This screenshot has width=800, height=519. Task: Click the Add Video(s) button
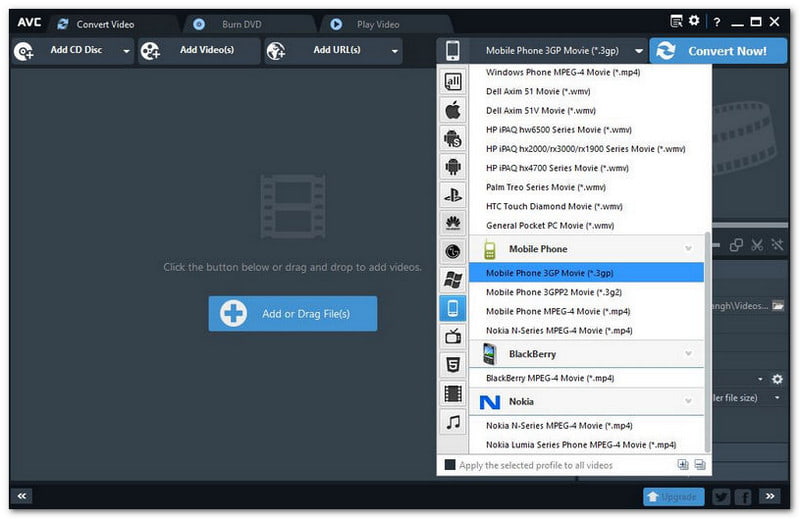coord(199,51)
